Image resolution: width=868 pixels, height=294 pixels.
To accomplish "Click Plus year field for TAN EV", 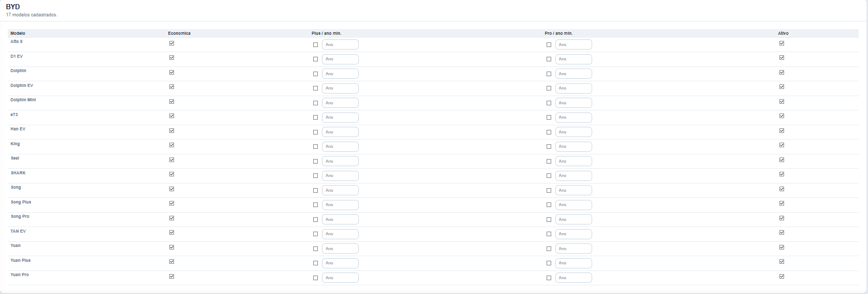I will [x=340, y=234].
